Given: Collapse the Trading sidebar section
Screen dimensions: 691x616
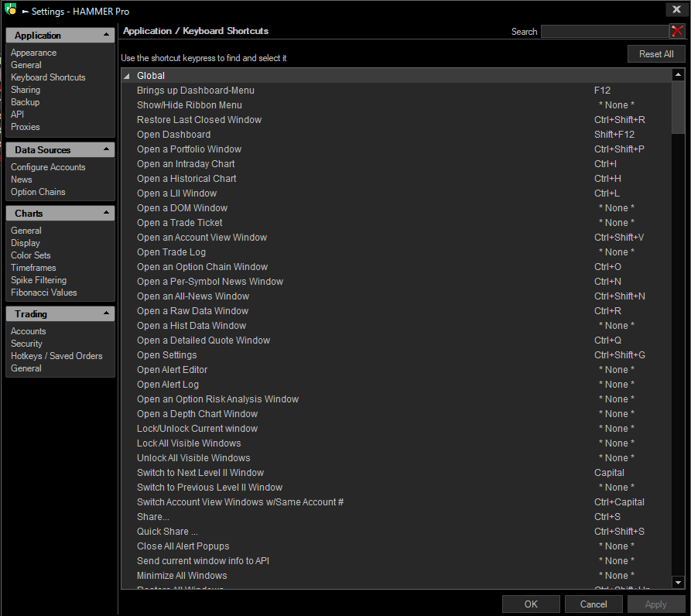Looking at the screenshot, I should pyautogui.click(x=106, y=313).
